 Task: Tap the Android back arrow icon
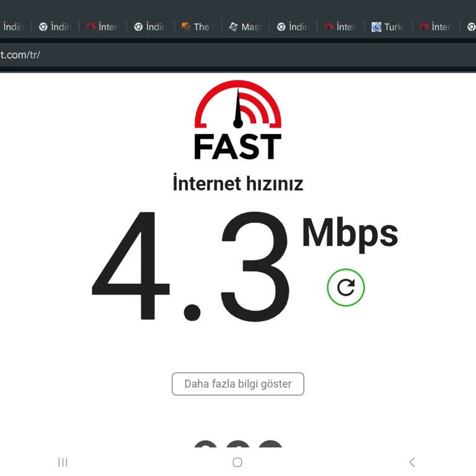pos(412,462)
